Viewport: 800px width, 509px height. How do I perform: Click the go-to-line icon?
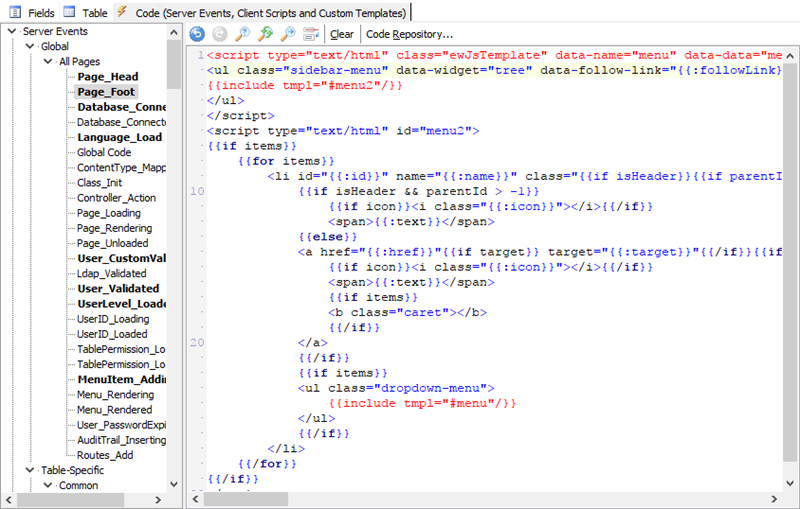[x=311, y=34]
